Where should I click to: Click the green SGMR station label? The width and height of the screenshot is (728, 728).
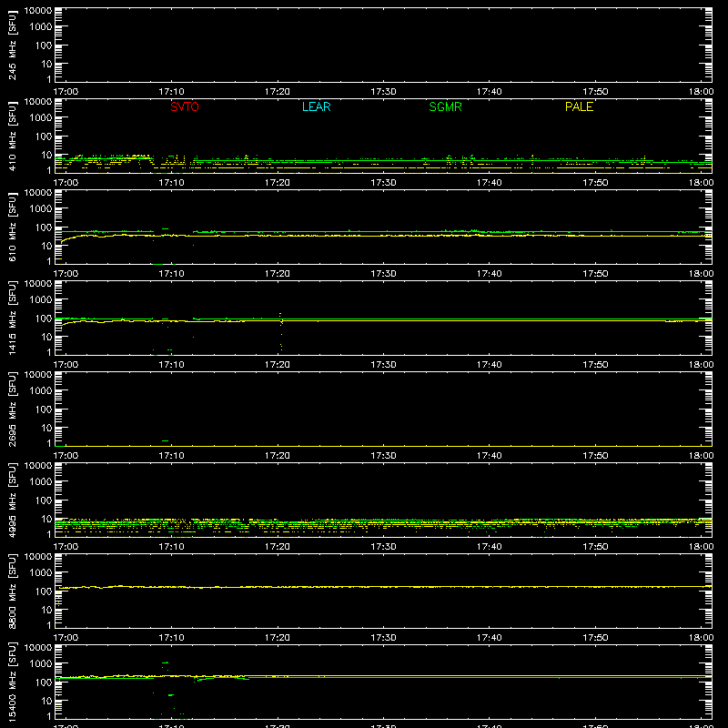[x=445, y=106]
